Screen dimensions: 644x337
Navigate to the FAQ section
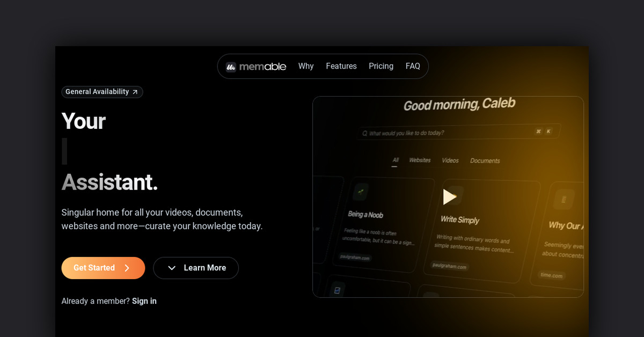pyautogui.click(x=413, y=67)
